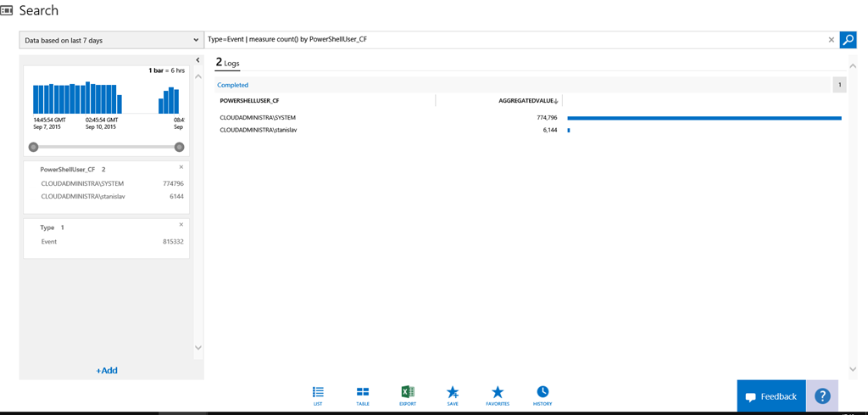Remove the PowerShellUser_CF filter card
868x415 pixels.
[181, 167]
